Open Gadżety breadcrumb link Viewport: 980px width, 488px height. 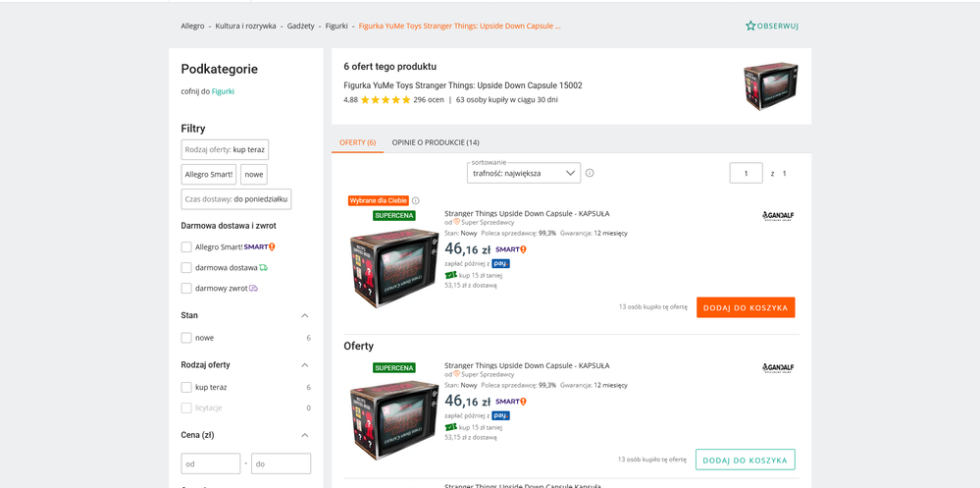[x=300, y=27]
